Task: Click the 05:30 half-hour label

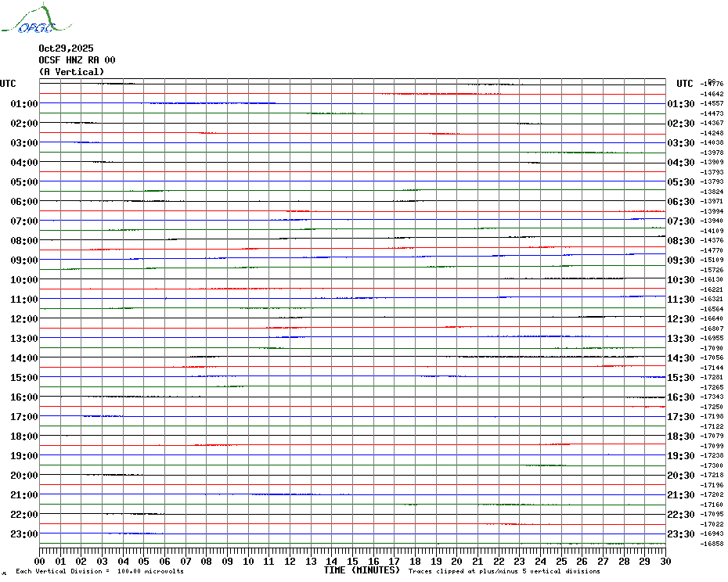Action: (x=681, y=182)
